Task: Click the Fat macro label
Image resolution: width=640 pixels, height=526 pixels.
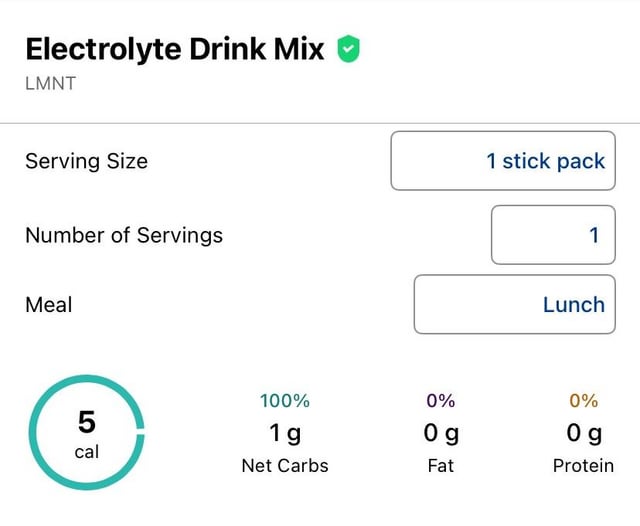Action: (441, 465)
